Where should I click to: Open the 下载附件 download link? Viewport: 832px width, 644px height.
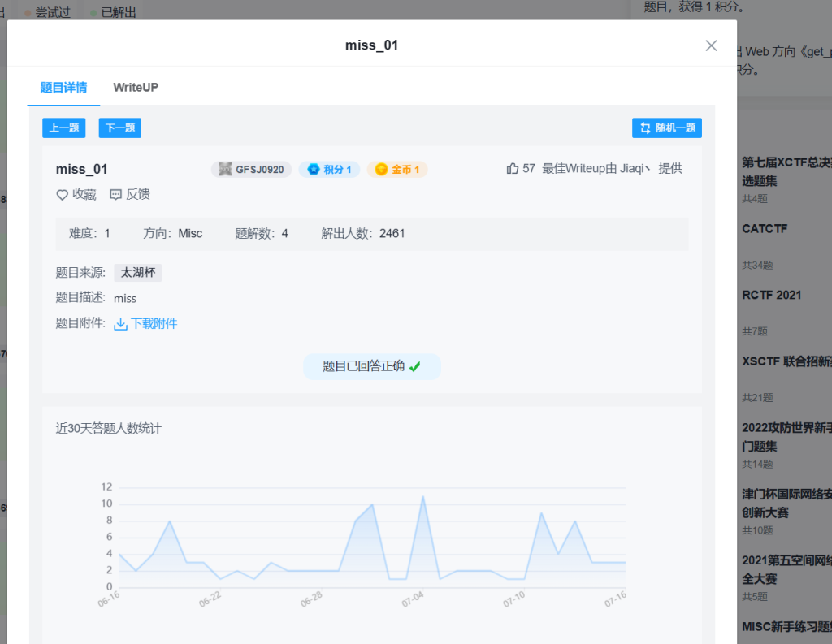click(x=154, y=324)
